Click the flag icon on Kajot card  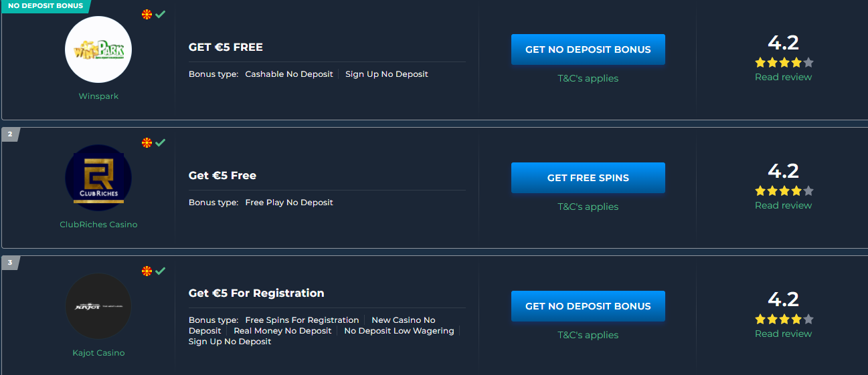point(147,271)
